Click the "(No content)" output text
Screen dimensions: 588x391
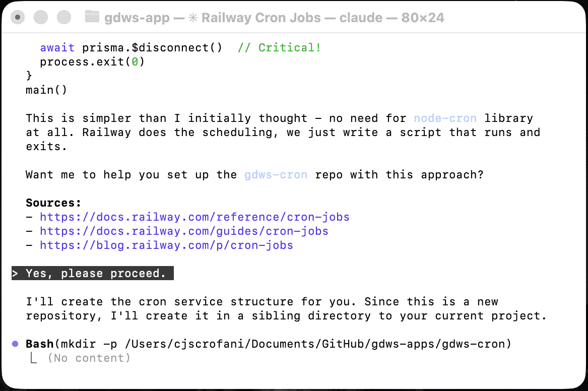[x=89, y=358]
